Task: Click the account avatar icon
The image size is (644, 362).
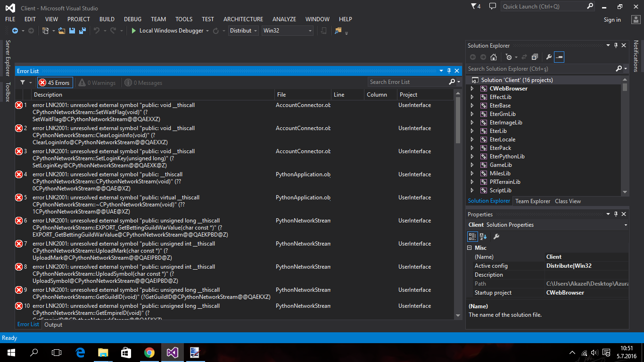Action: point(636,19)
